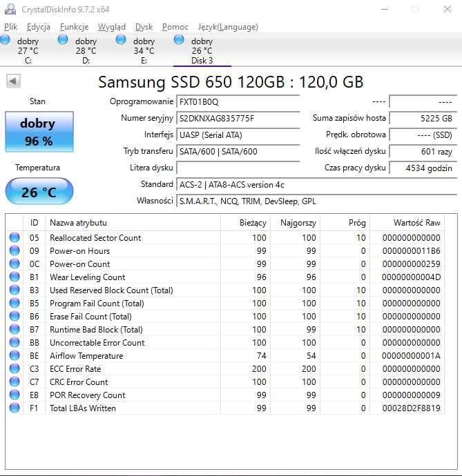
Task: Click the Próg column header
Action: pos(345,223)
